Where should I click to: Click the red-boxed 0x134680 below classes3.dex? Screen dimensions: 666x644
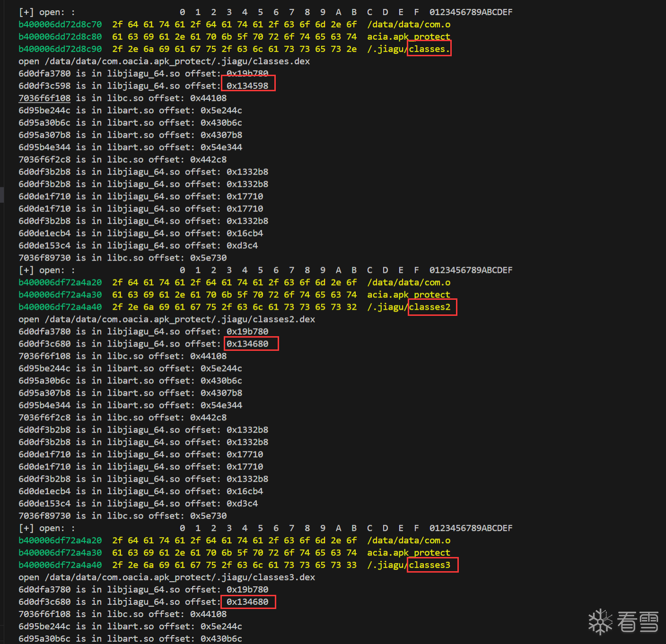[247, 602]
